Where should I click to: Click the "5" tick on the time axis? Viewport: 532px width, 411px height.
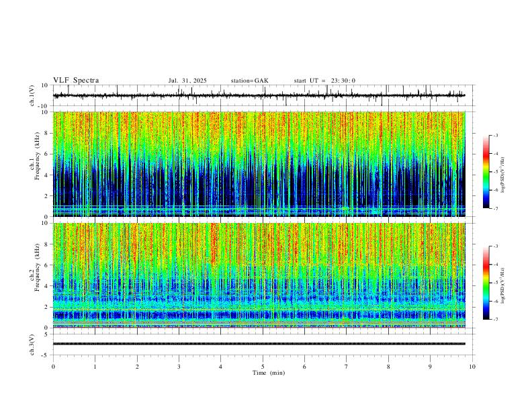263,367
